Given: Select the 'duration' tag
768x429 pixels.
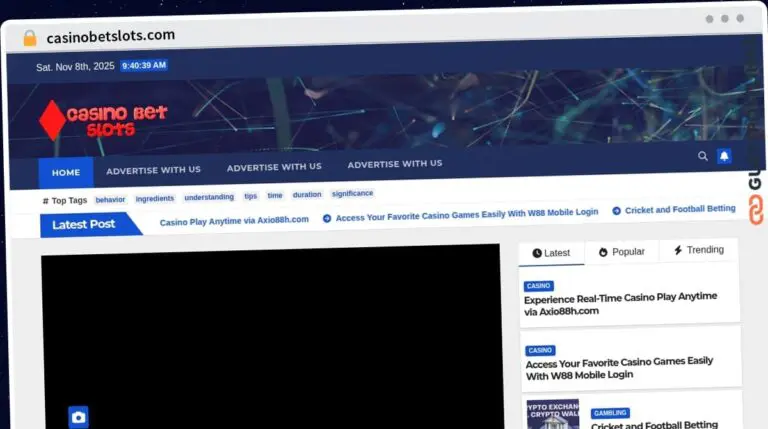Looking at the screenshot, I should (x=307, y=194).
